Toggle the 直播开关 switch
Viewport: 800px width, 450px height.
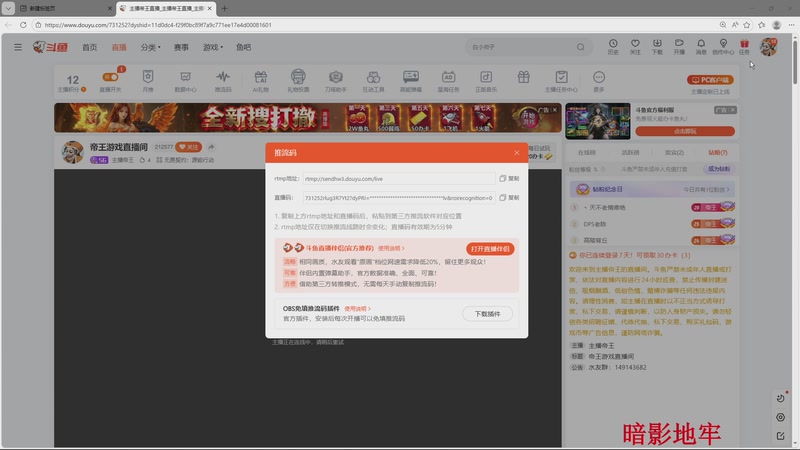click(110, 80)
